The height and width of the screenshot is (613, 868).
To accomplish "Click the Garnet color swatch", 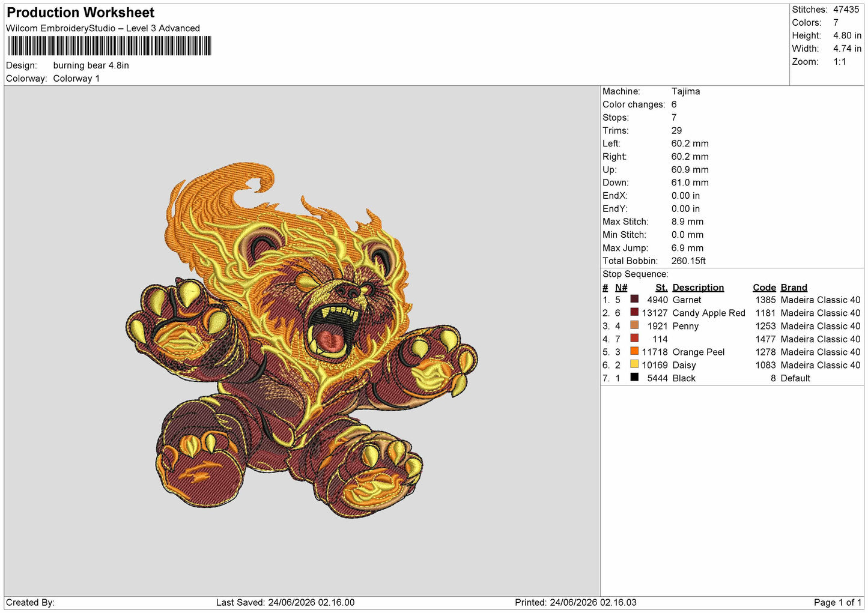I will click(634, 299).
